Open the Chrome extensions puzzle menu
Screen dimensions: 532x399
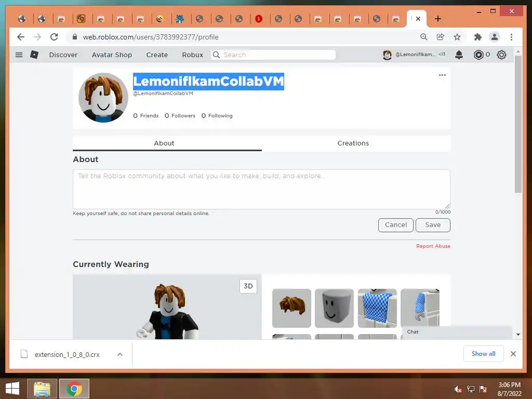478,37
